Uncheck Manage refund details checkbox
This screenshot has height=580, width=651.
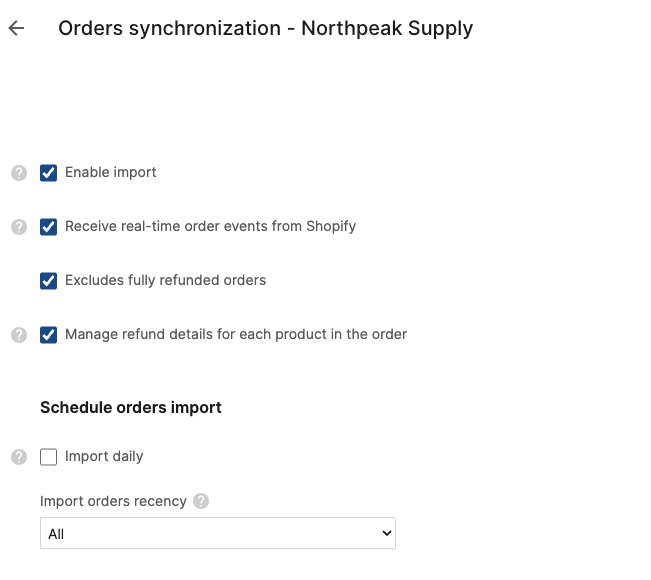click(49, 335)
